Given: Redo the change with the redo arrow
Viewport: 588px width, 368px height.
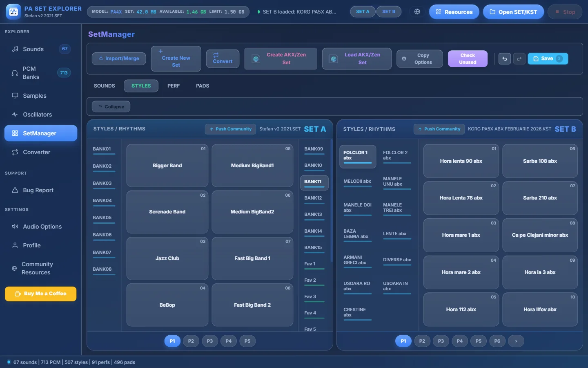Looking at the screenshot, I should [519, 59].
